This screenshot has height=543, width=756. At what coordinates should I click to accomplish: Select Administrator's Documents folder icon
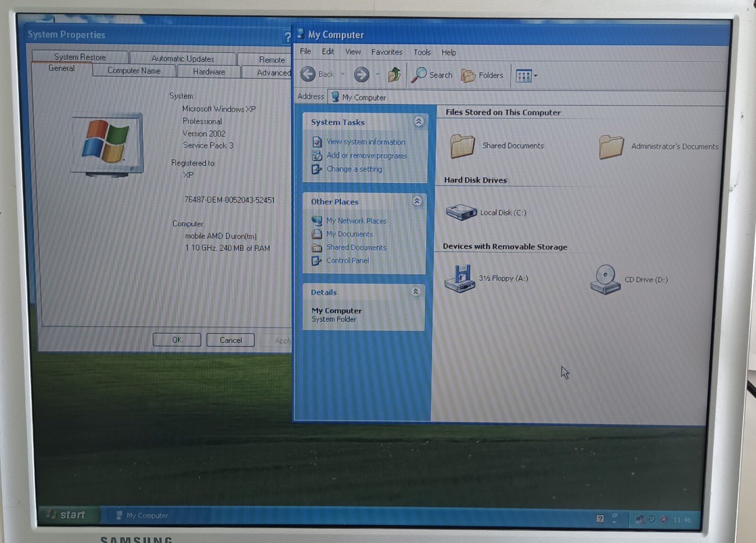[x=611, y=147]
